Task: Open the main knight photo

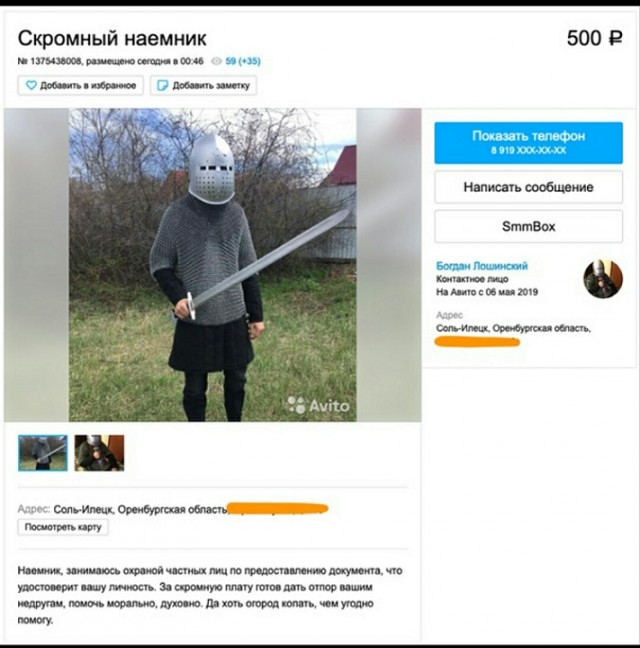Action: (212, 265)
